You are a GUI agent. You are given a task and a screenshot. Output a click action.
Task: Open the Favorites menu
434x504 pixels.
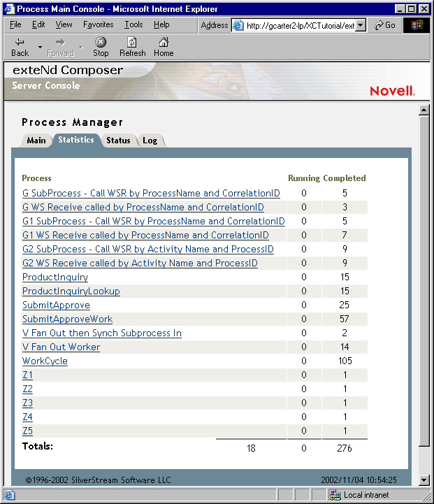coord(99,24)
